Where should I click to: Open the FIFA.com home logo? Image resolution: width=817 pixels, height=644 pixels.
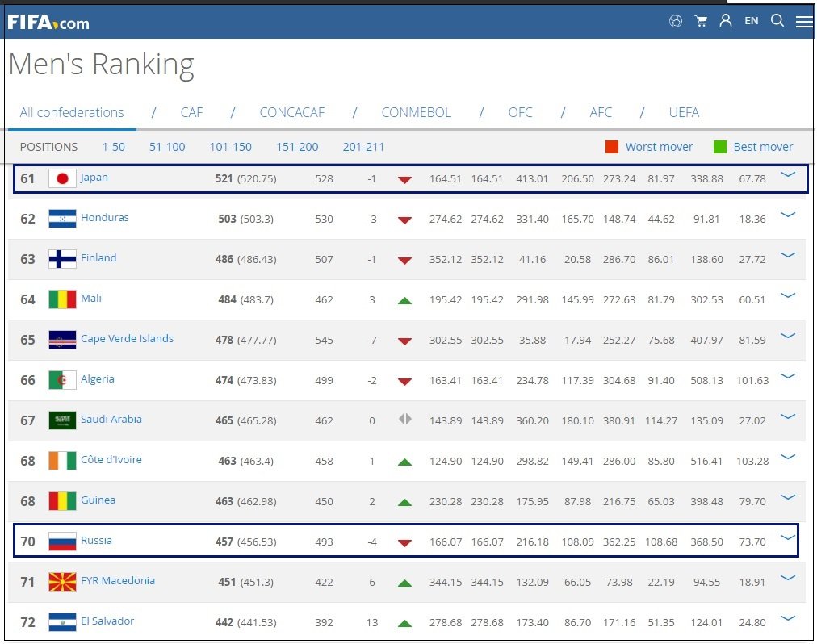point(48,23)
